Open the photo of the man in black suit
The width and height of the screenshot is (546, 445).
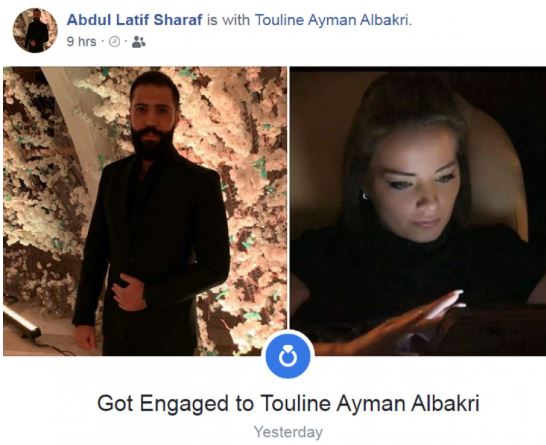(x=145, y=211)
